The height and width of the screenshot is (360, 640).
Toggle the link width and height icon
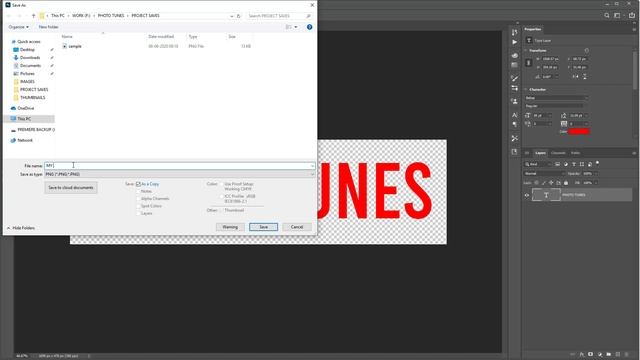point(528,63)
